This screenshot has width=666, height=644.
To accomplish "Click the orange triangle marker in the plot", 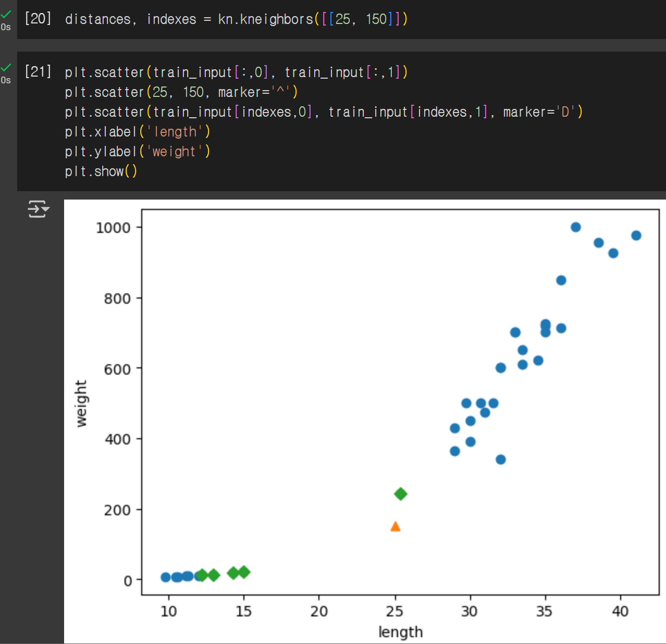I will point(396,526).
